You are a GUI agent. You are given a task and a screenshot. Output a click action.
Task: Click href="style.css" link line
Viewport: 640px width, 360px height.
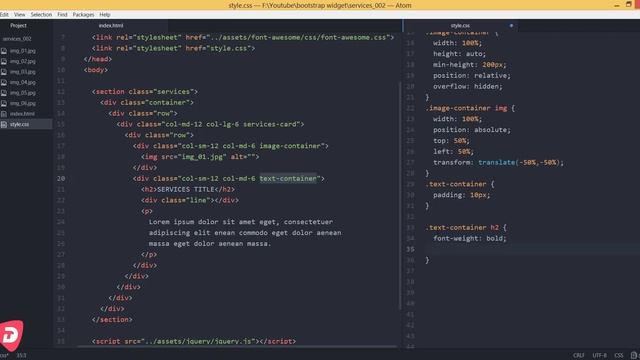click(x=173, y=48)
